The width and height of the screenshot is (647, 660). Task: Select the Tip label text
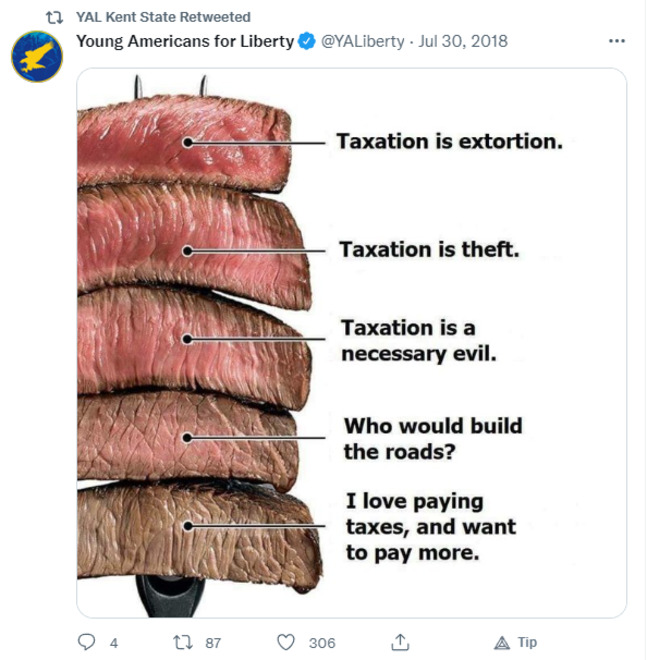coord(527,642)
